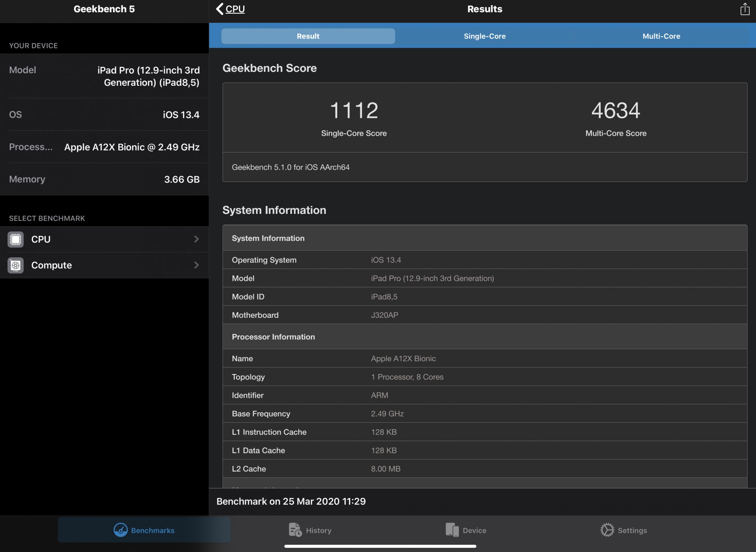The height and width of the screenshot is (552, 756).
Task: Go back using the CPU back chevron
Action: [220, 9]
